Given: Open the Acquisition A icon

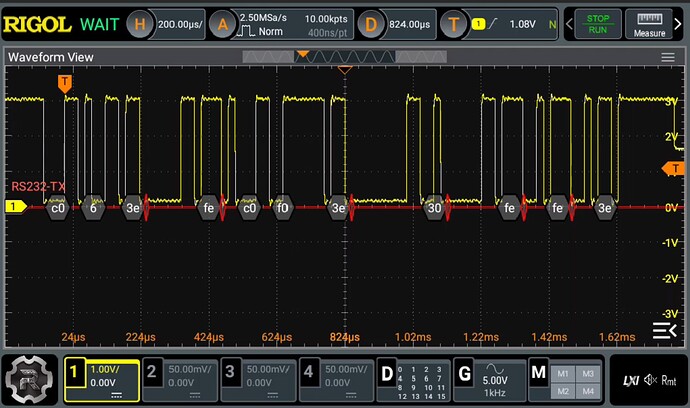Looking at the screenshot, I should tap(223, 24).
